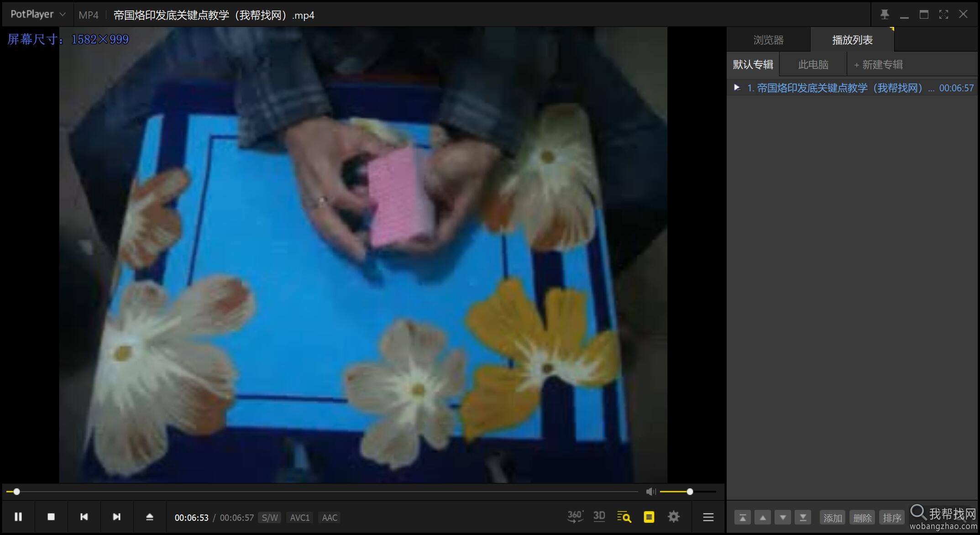This screenshot has height=535, width=980.
Task: Open the 排序 sort dropdown
Action: click(x=892, y=518)
